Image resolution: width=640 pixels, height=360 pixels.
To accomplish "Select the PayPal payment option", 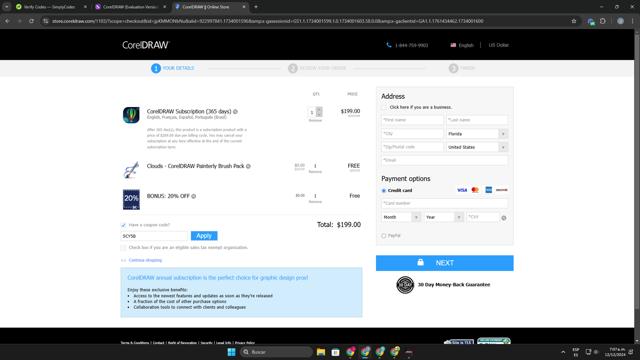I will [384, 236].
